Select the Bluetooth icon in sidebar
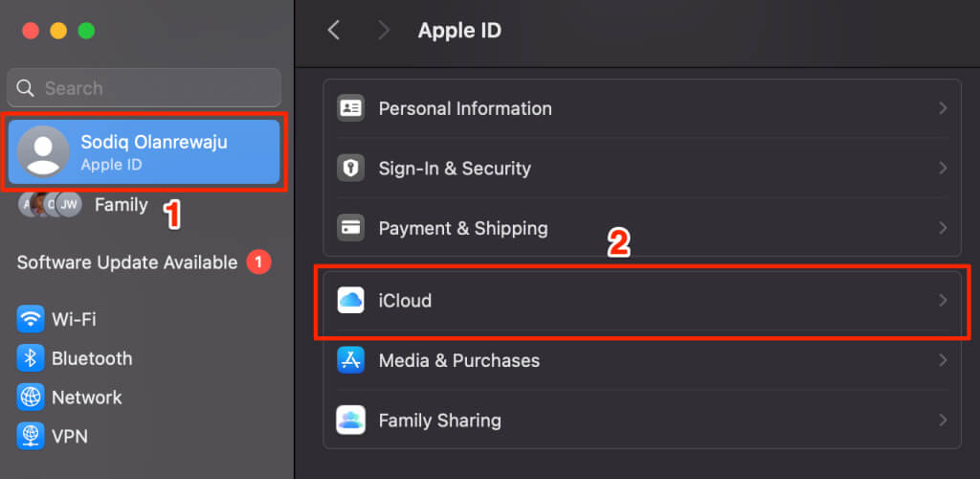This screenshot has height=479, width=980. pos(31,358)
